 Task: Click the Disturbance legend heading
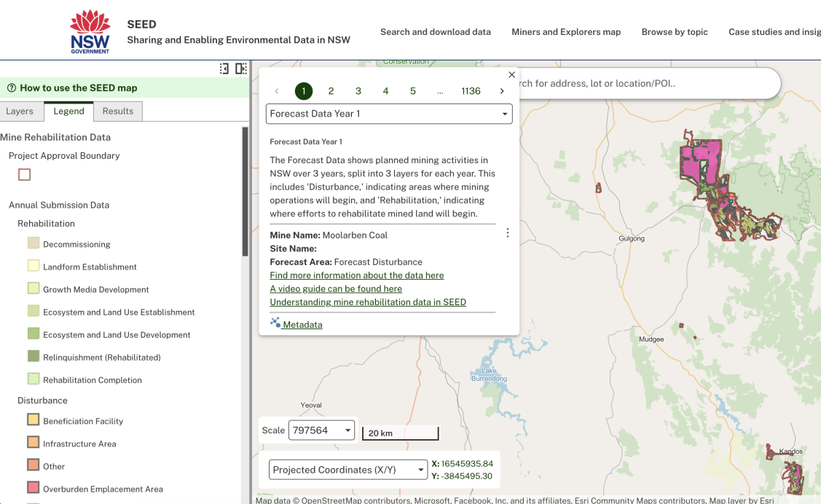pyautogui.click(x=42, y=401)
